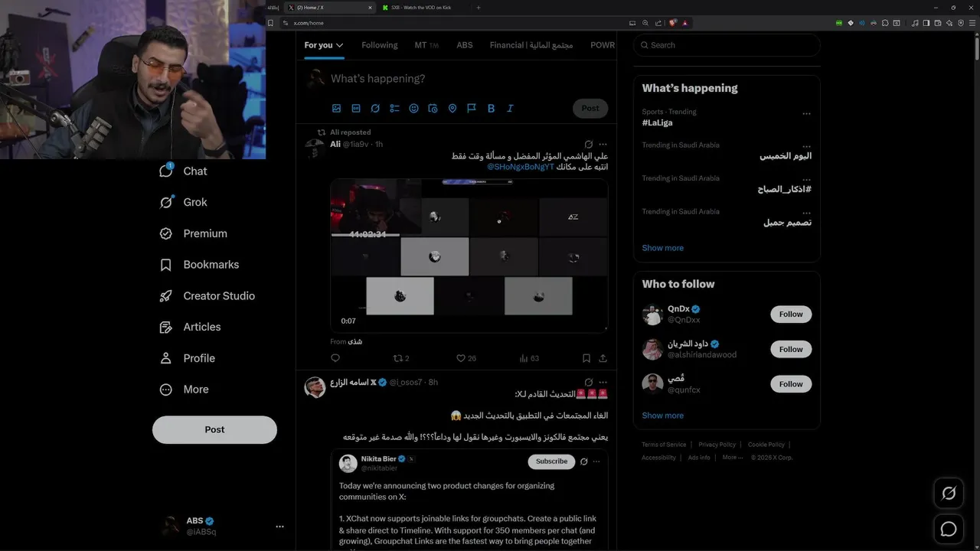Open a new browser tab
980x551 pixels.
479,7
